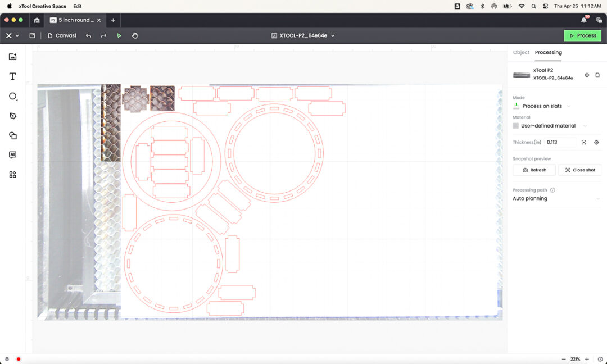Image resolution: width=607 pixels, height=364 pixels.
Task: Click the Refresh snapshot button
Action: coord(534,170)
